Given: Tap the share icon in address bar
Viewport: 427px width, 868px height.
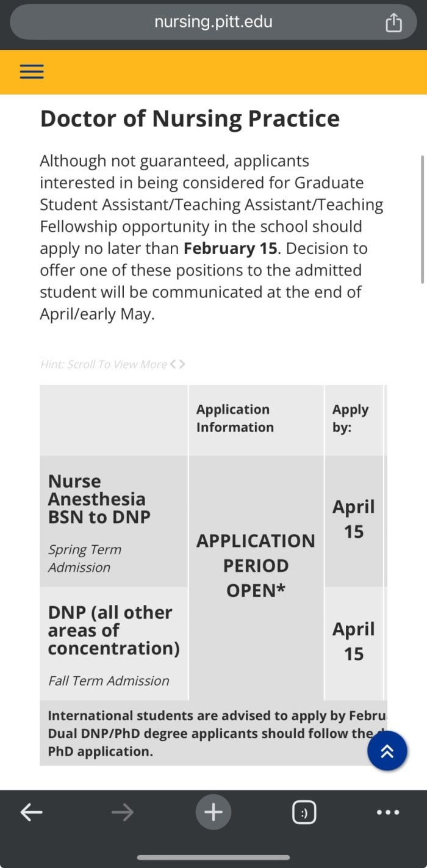Looking at the screenshot, I should 393,23.
